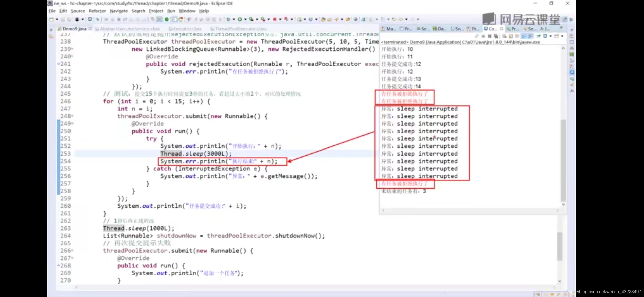This screenshot has height=297, width=644.
Task: Open the Open Console dropdown arrow
Action: point(562,36)
